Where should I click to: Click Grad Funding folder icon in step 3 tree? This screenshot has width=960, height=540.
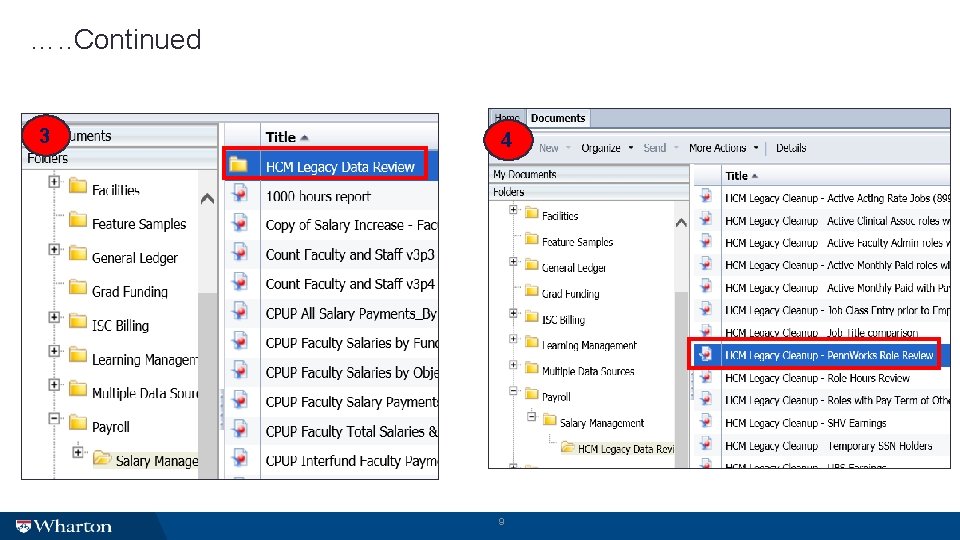click(x=78, y=287)
